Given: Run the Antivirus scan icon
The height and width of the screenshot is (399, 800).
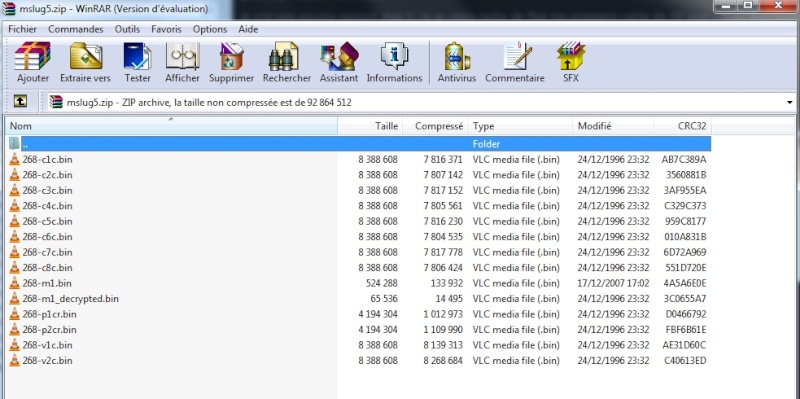Looking at the screenshot, I should (457, 56).
